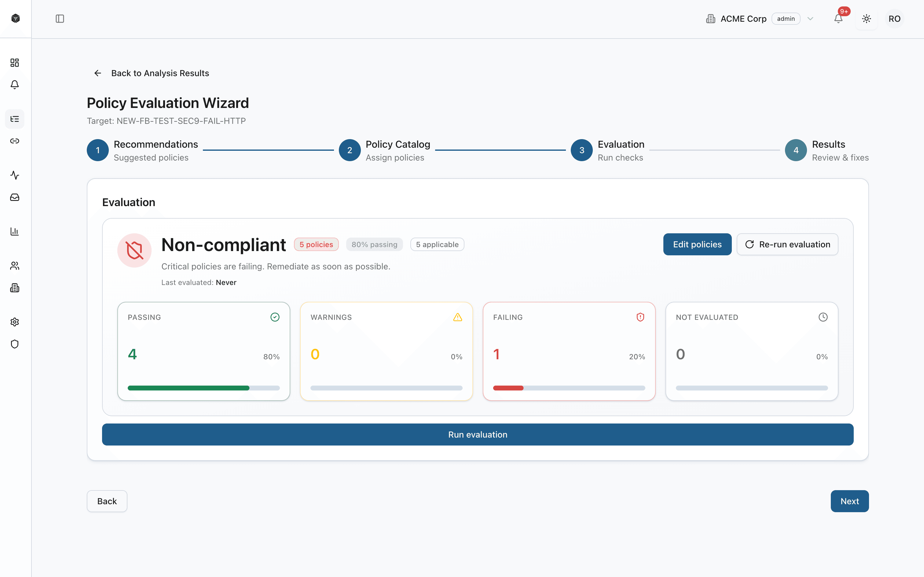Open the security shield icon in sidebar

point(14,344)
